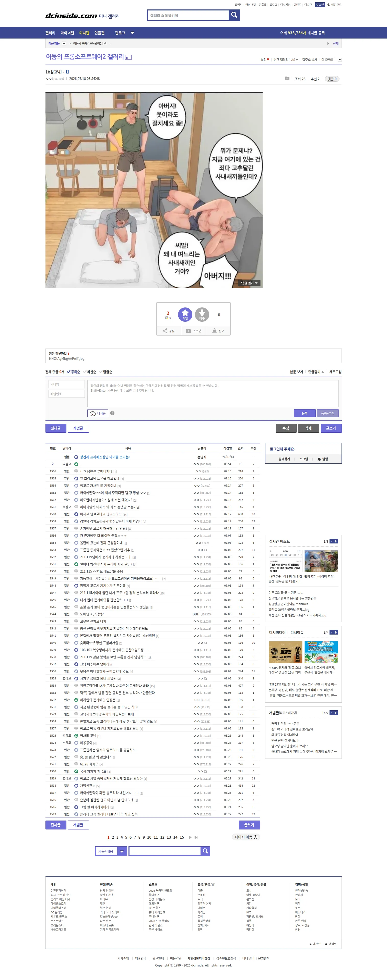Click the next arrow in 개념글 panel
Screen dimensions: 387x980
336,713
